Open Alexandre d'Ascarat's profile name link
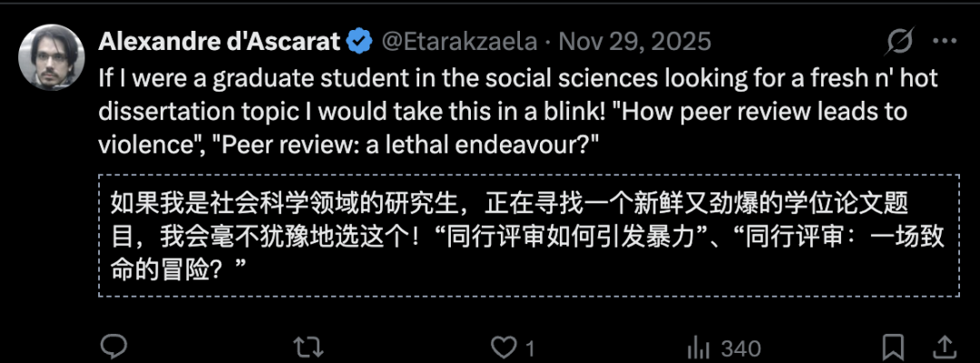Screen dimensions: 980x363 pyautogui.click(x=219, y=42)
